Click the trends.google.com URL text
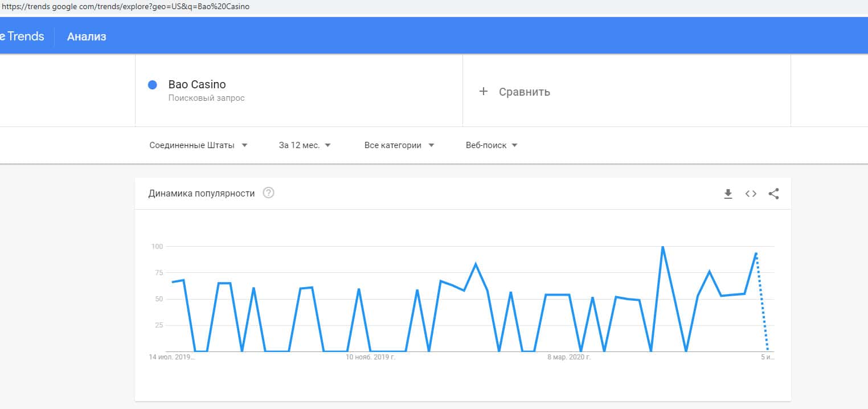This screenshot has height=409, width=868. (125, 7)
